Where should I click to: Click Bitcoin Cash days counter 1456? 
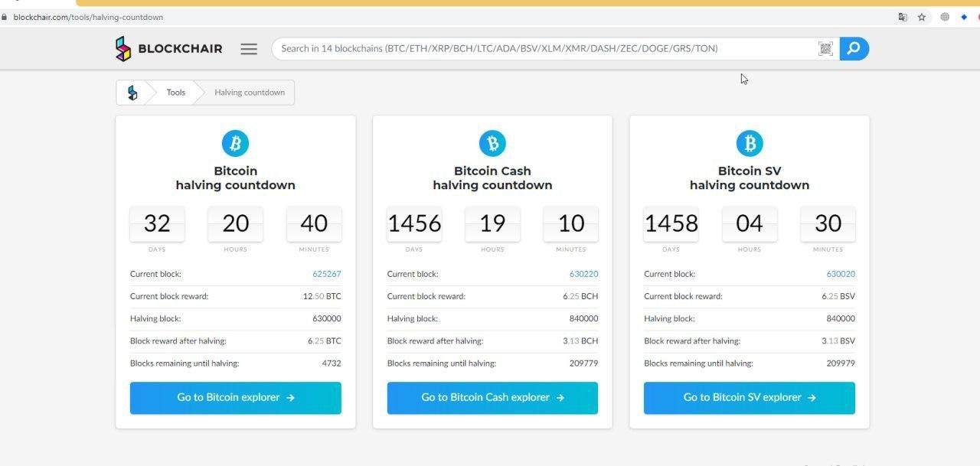click(x=414, y=223)
